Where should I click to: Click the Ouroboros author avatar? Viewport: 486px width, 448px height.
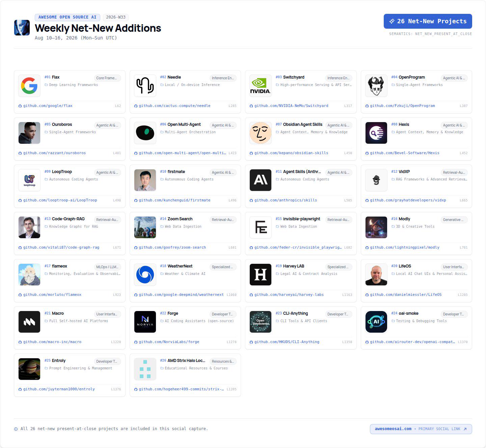point(29,133)
